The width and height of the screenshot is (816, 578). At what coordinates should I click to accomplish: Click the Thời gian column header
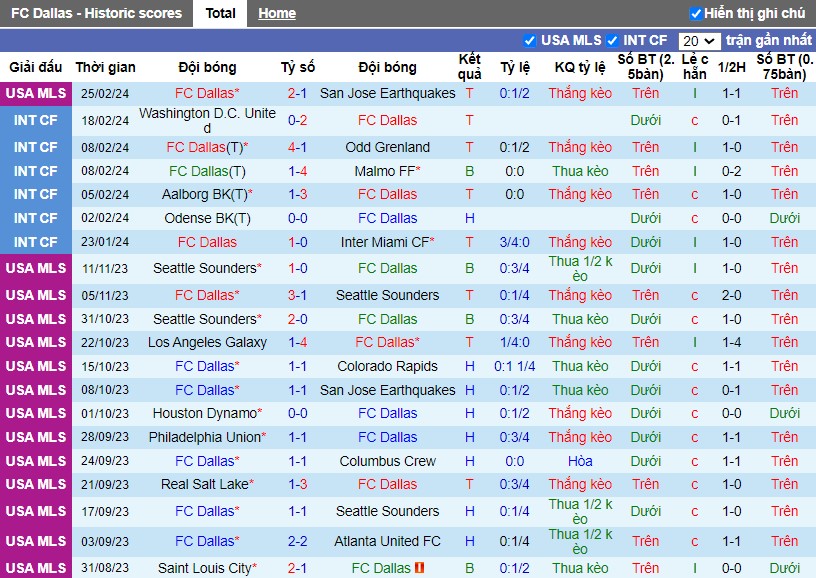pos(105,67)
